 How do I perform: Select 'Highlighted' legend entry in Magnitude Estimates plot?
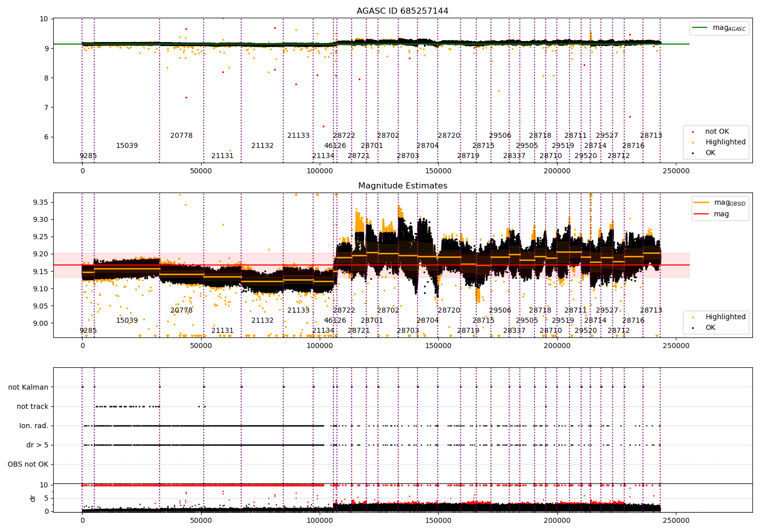tap(725, 317)
